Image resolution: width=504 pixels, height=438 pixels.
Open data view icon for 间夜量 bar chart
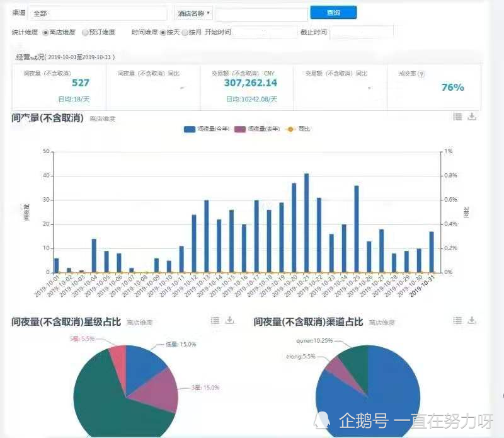[457, 117]
